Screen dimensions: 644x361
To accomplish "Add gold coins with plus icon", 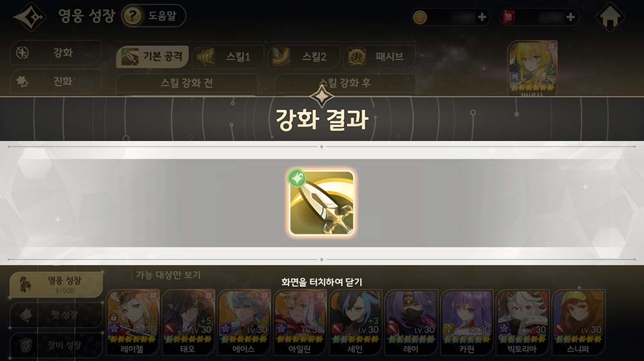I will tap(482, 17).
